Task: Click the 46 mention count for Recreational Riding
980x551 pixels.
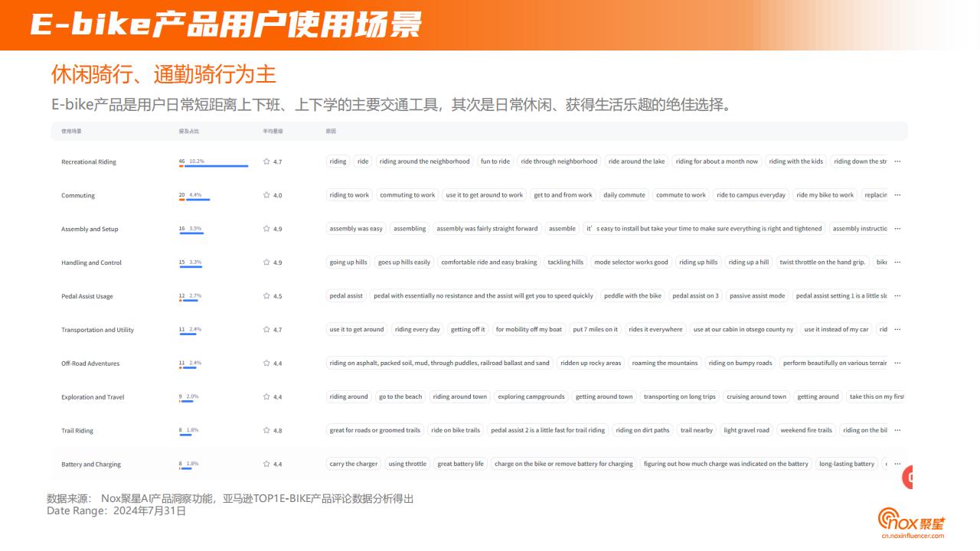Action: (182, 161)
